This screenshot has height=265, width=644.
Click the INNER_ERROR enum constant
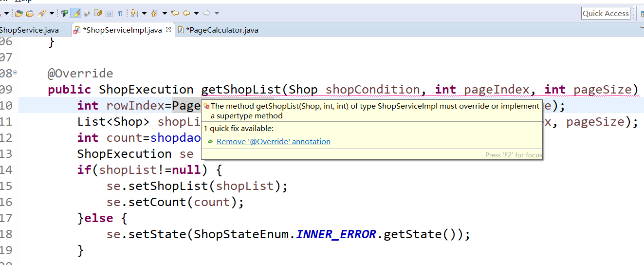coord(336,234)
